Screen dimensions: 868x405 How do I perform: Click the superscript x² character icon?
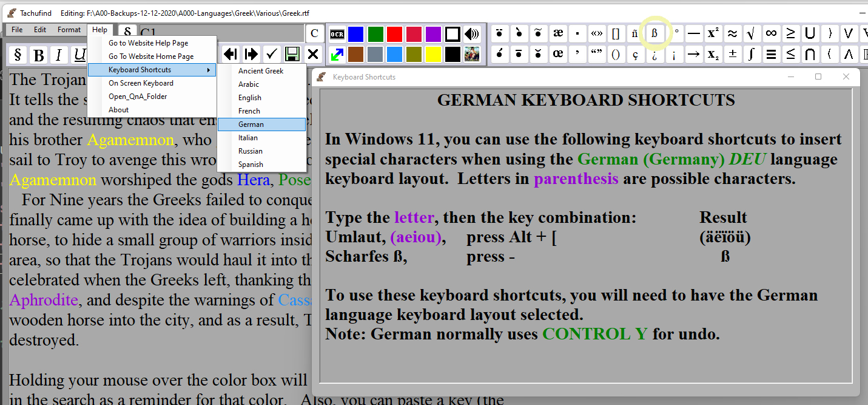coord(713,33)
